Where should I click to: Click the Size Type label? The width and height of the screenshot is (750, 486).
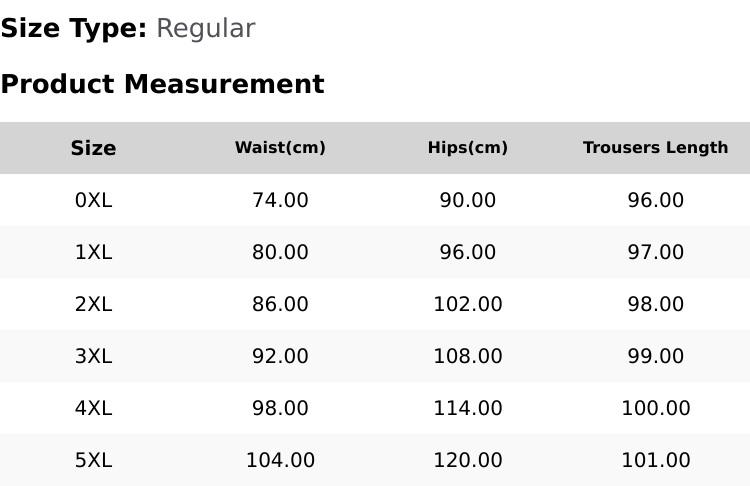coord(74,29)
